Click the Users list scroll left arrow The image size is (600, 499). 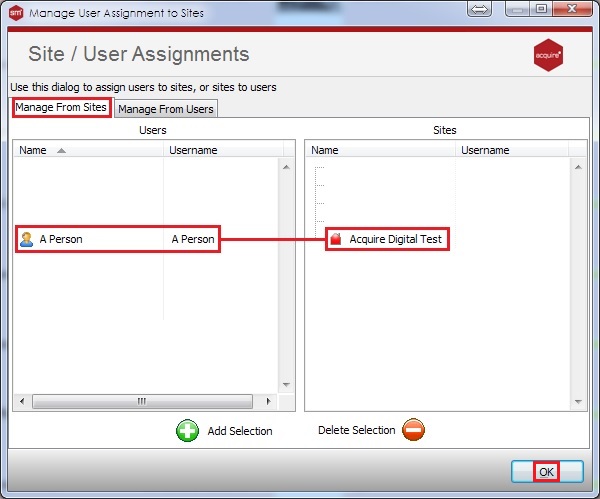22,401
